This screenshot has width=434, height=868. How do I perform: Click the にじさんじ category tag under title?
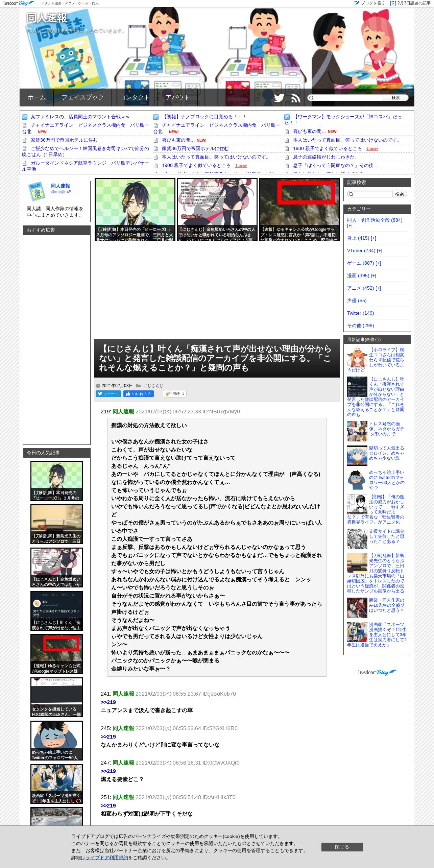(153, 386)
